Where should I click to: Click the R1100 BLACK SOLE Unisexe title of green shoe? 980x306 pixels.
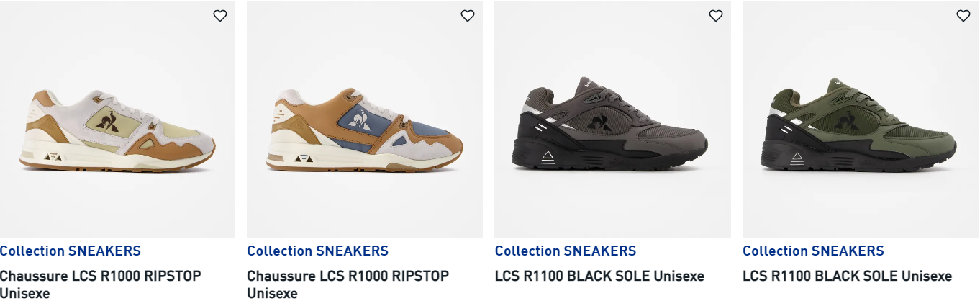[847, 276]
